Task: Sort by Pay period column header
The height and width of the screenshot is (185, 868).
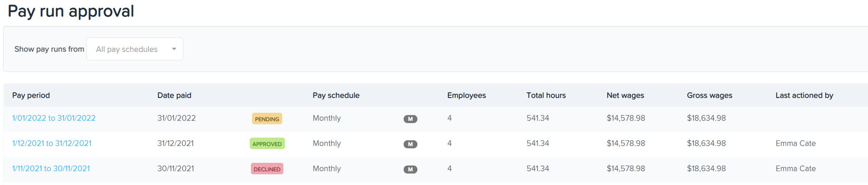Action: [31, 95]
